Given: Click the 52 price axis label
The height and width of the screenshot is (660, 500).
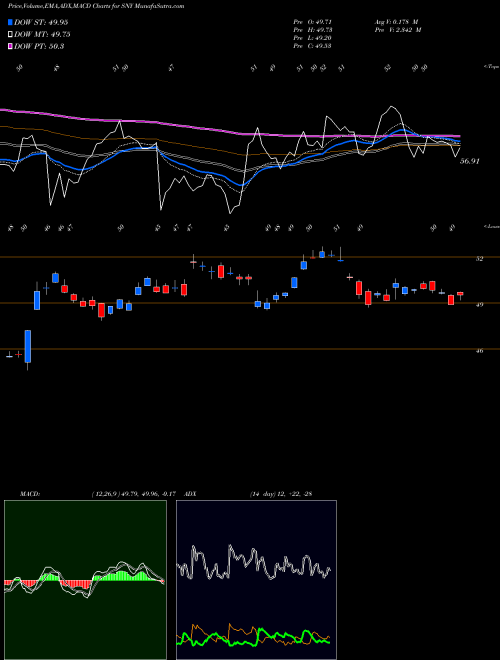Looking at the screenshot, I should 479,259.
